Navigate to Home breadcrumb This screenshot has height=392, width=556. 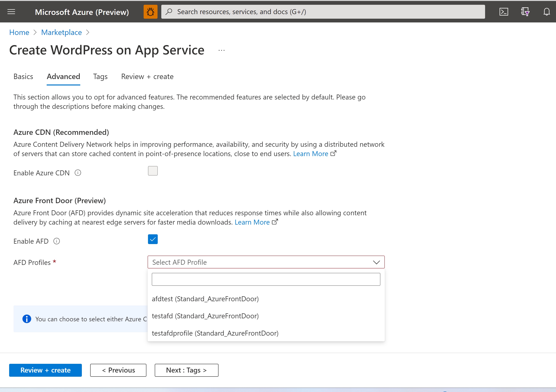pyautogui.click(x=19, y=32)
